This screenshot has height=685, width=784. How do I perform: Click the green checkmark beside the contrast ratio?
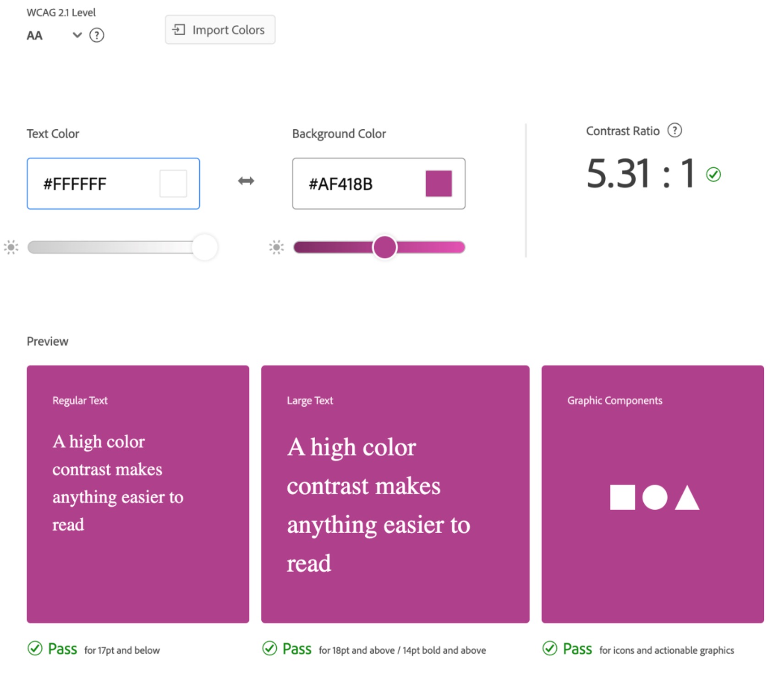point(713,174)
